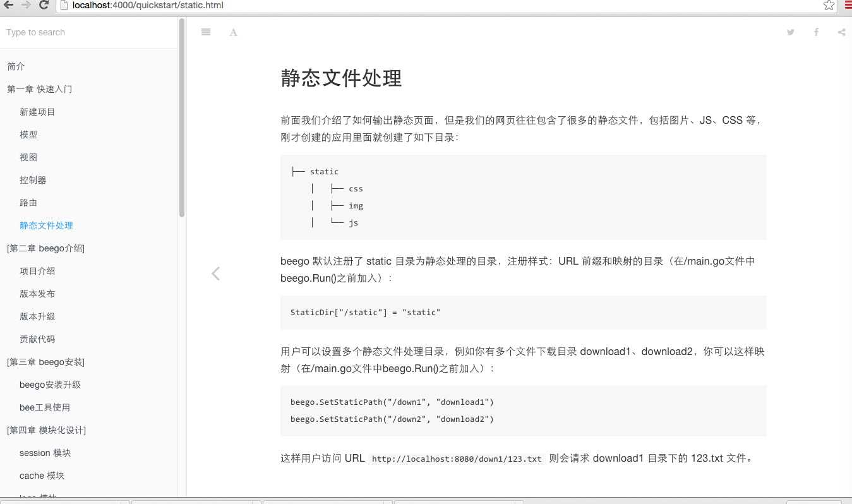Viewport: 852px width, 504px height.
Task: Click SetStaticPath "/down1" code line
Action: point(392,402)
